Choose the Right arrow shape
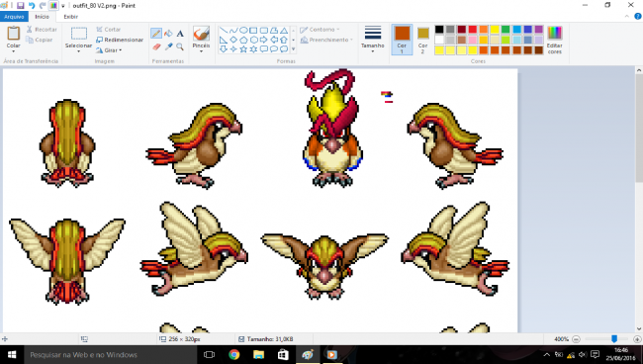Viewport: 643px width, 364px height. click(x=264, y=40)
